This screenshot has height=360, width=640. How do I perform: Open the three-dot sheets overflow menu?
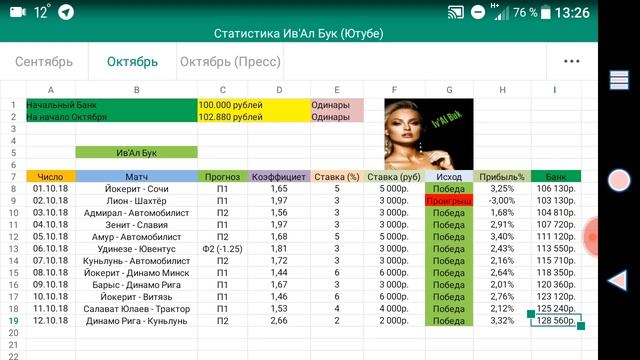571,61
